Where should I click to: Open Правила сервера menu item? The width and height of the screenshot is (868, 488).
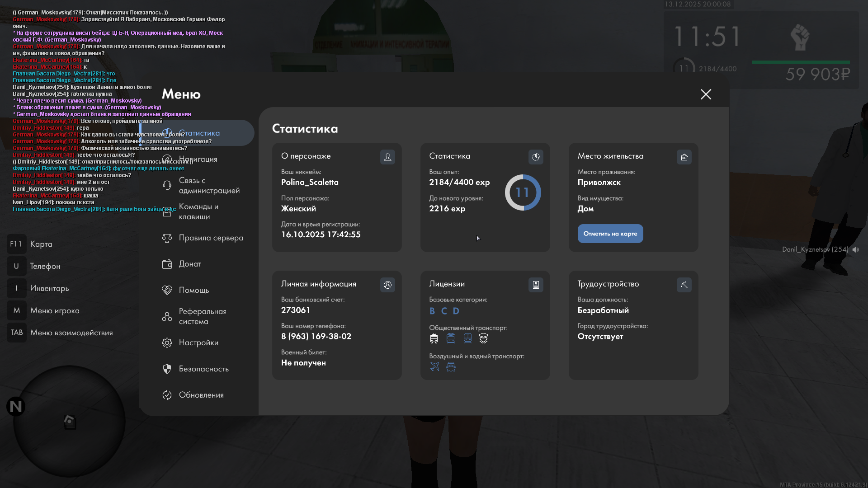pos(211,238)
